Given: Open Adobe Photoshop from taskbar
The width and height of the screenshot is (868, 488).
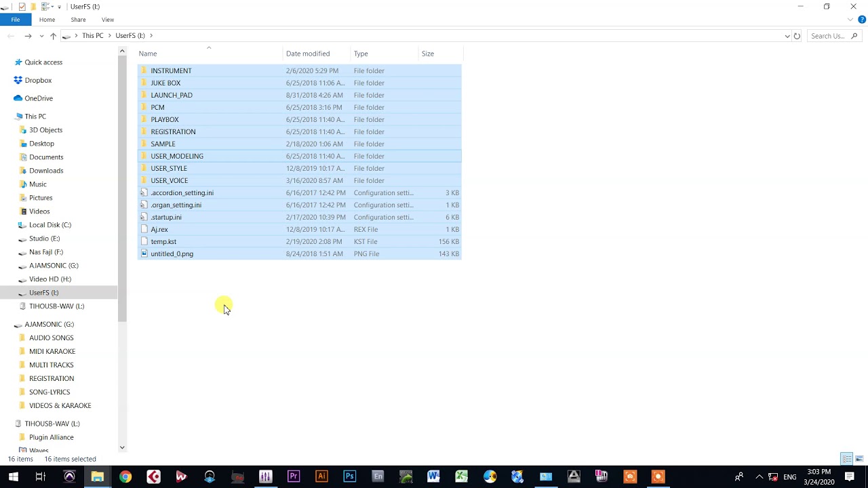Looking at the screenshot, I should [349, 476].
